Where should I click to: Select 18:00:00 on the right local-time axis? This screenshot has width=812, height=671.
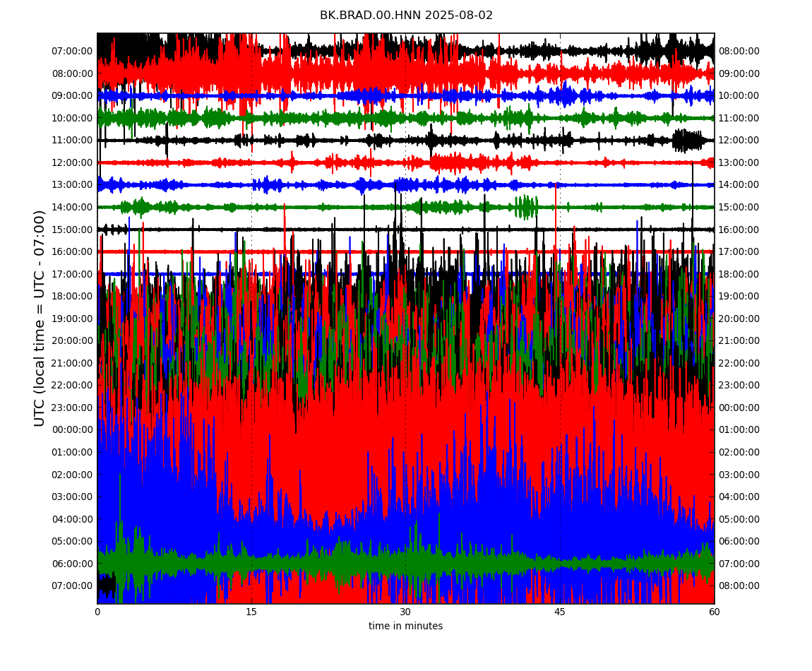tap(739, 274)
